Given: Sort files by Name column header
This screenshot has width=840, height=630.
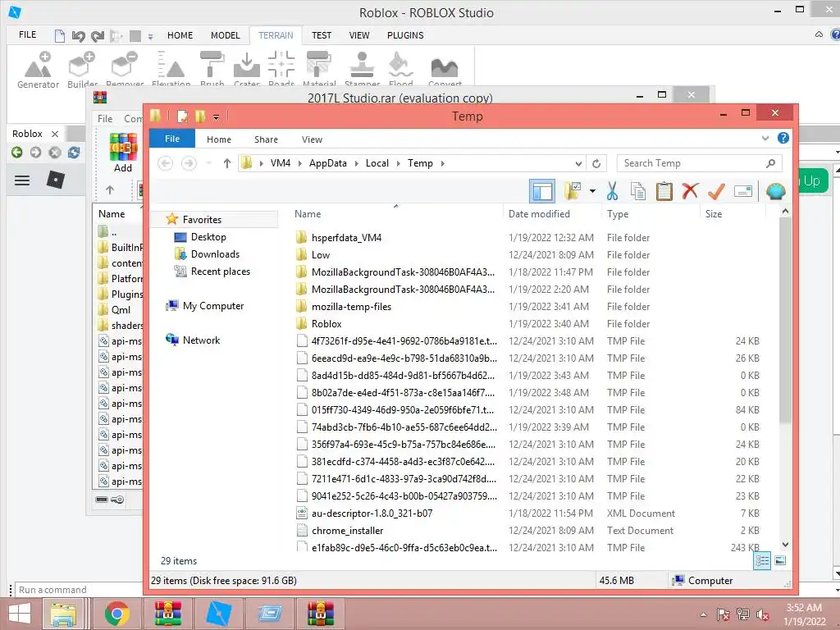Looking at the screenshot, I should (308, 214).
